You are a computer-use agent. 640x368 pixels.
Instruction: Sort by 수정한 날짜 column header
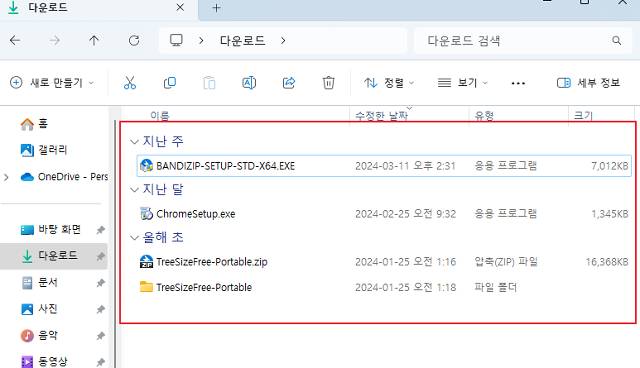381,115
